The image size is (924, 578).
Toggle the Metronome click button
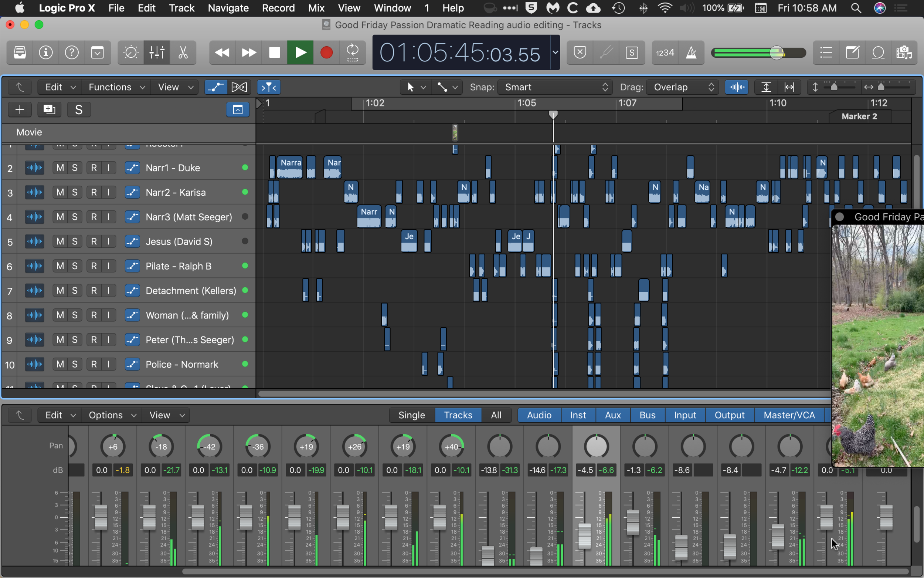691,53
